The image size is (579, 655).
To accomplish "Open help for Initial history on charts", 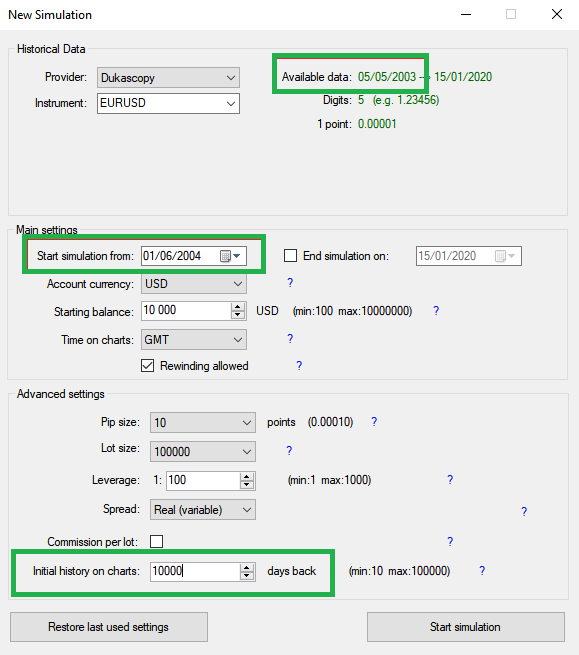I will coord(482,571).
